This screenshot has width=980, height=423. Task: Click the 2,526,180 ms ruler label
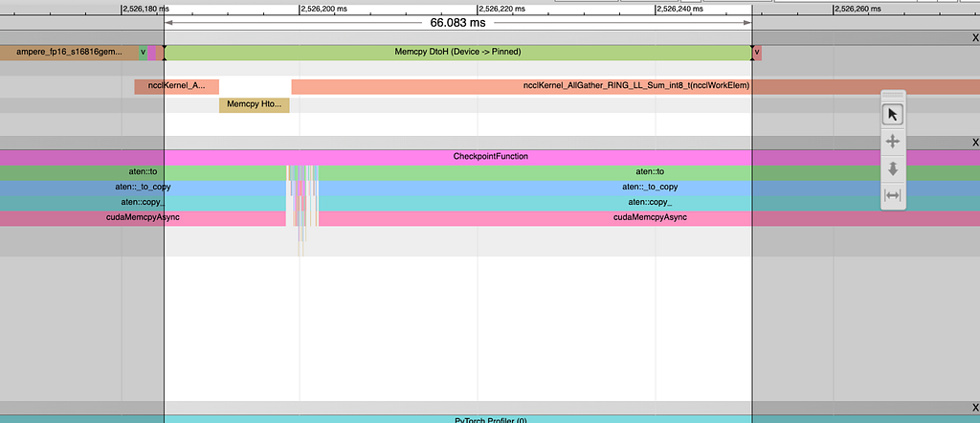click(x=145, y=9)
